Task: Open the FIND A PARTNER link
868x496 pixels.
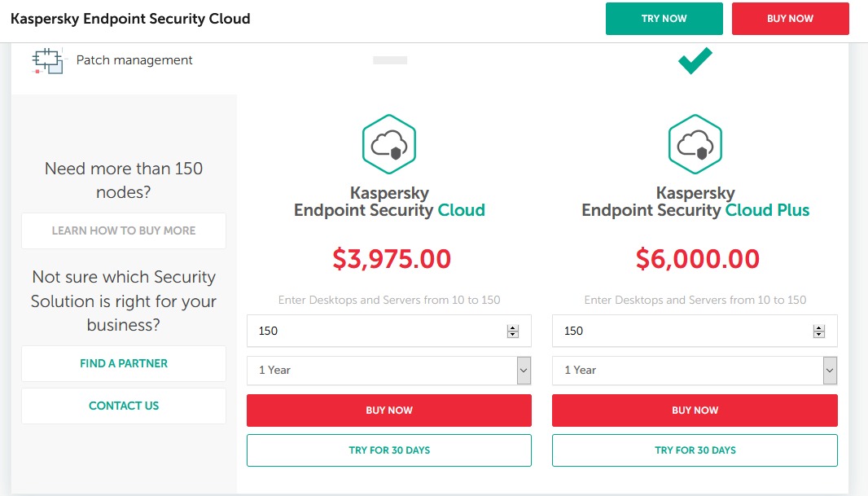Action: pos(124,363)
